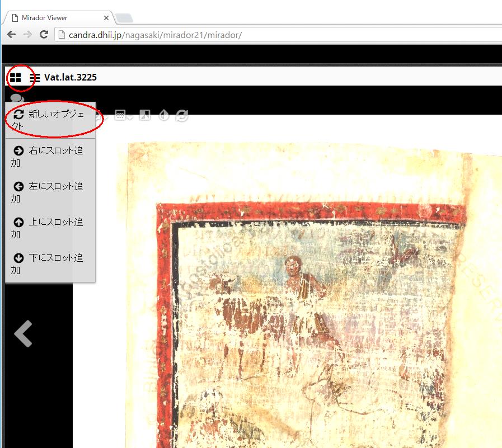The height and width of the screenshot is (448, 502).
Task: Reload the page with refresh button
Action: coord(44,34)
